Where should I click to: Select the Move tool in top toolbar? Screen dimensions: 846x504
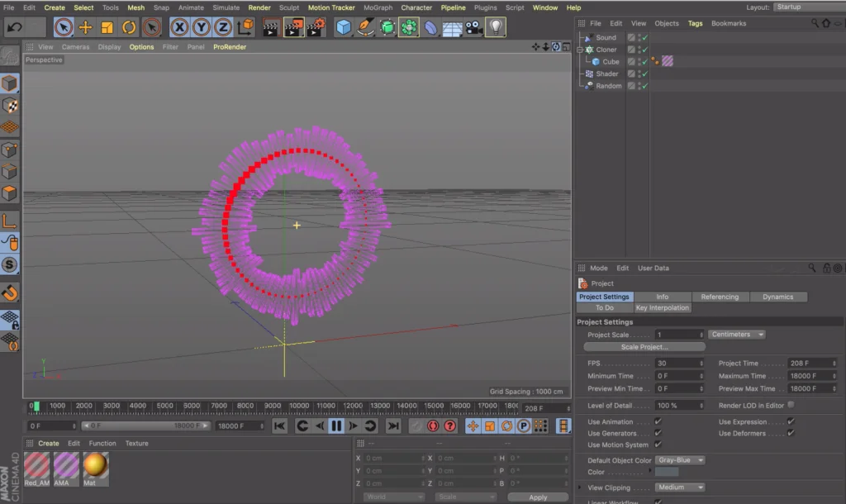coord(85,27)
